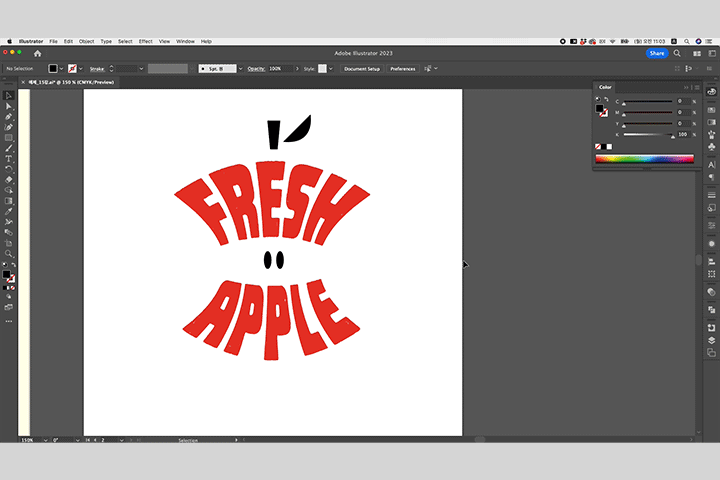Screen dimensions: 720x480
Task: Open the zoom level dropdown at bottom
Action: pyautogui.click(x=45, y=440)
